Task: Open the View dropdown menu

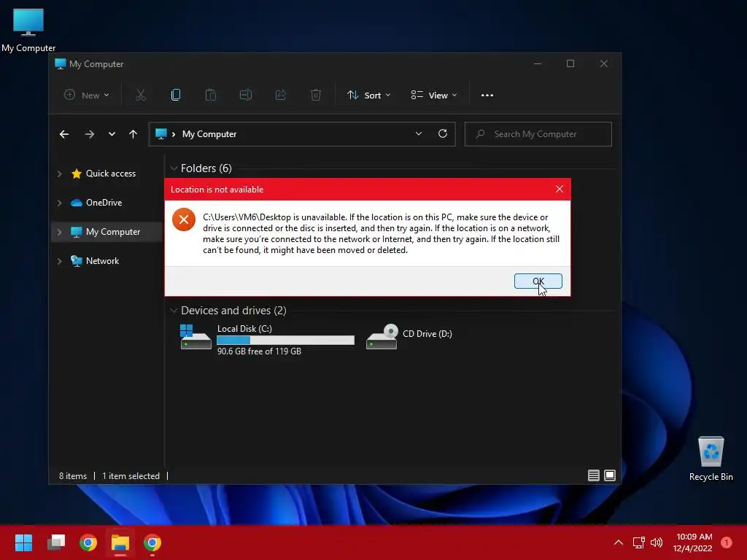Action: 433,96
